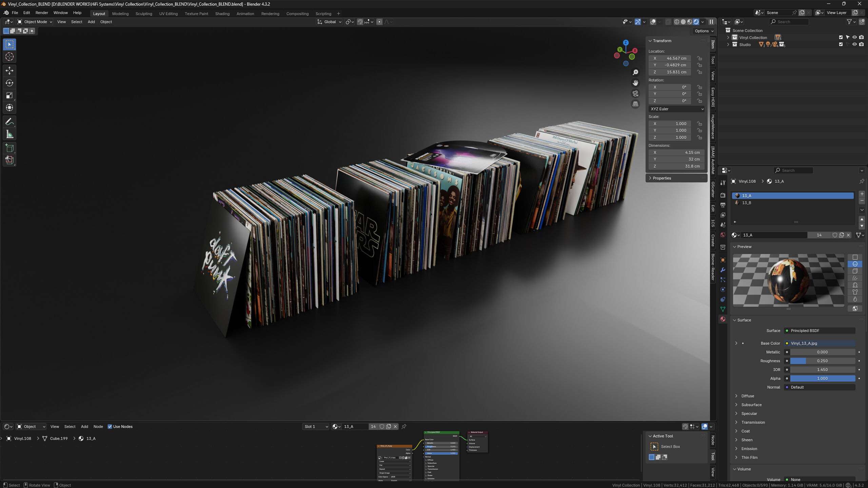
Task: Disable Vinyl Collection in renders
Action: pos(862,37)
